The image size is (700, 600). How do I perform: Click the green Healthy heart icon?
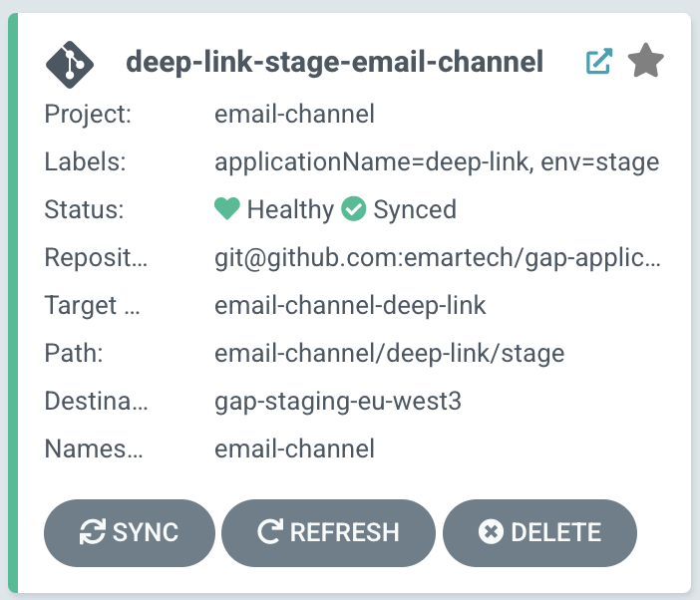226,208
